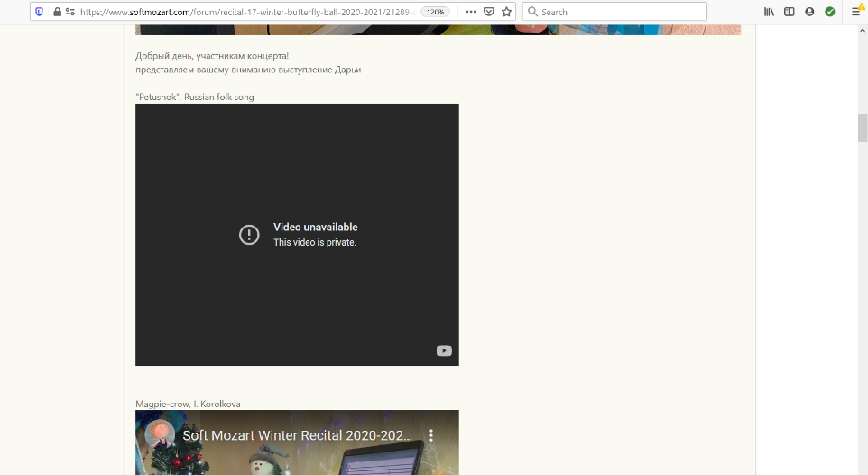
Task: Click the '"Petushok", Russian folk song' caption
Action: tap(195, 97)
